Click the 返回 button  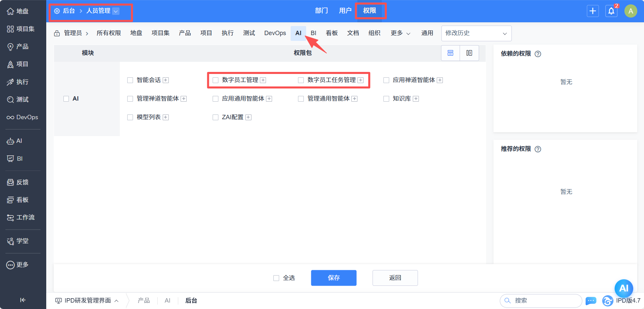point(395,278)
